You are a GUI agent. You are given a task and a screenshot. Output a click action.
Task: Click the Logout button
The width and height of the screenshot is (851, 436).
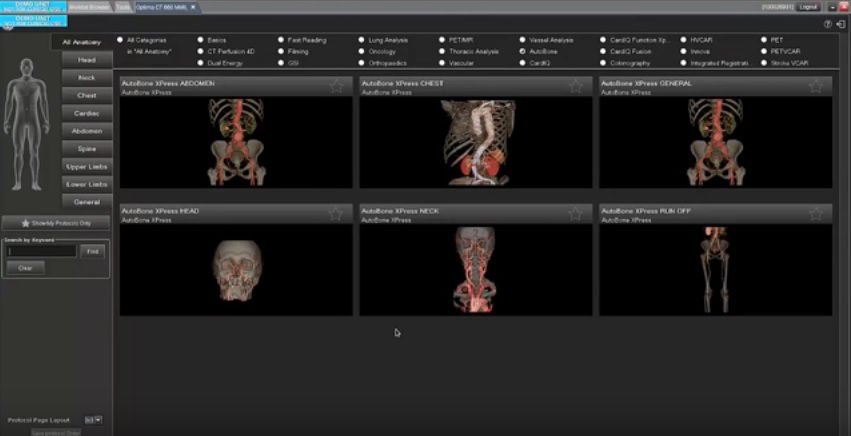pos(808,7)
